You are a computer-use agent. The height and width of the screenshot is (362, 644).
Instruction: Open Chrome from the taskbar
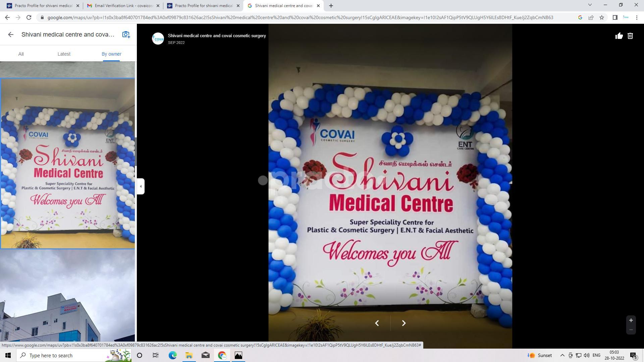[222, 355]
